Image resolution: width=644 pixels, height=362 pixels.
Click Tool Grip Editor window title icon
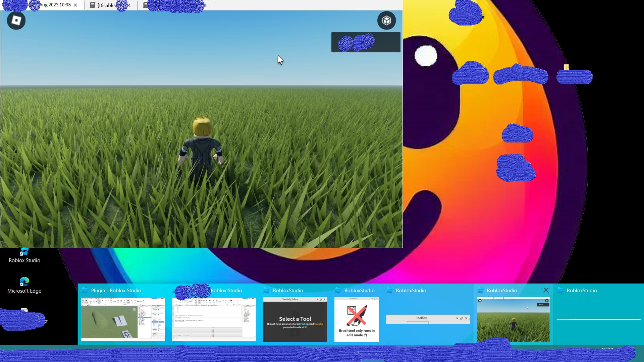(x=267, y=290)
